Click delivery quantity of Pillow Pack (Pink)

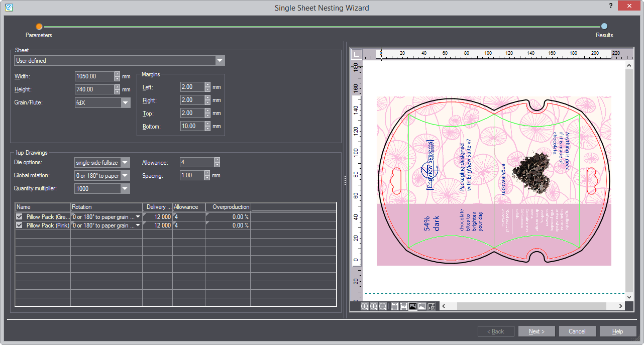158,225
